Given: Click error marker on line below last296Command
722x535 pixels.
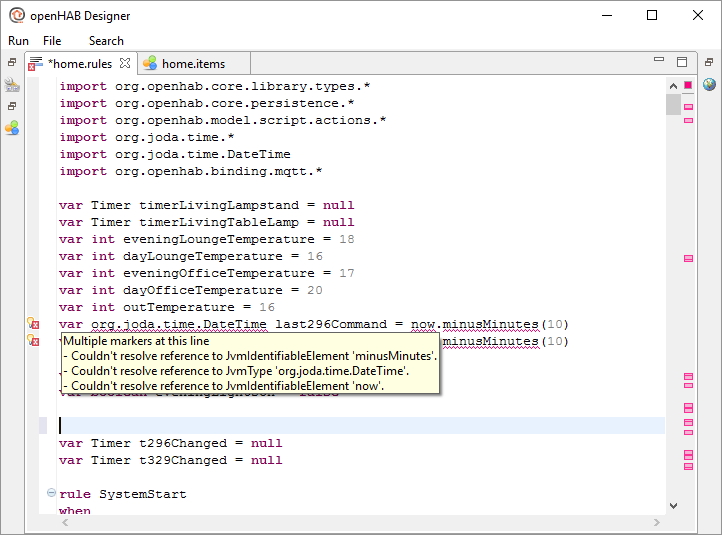Looking at the screenshot, I should [33, 340].
